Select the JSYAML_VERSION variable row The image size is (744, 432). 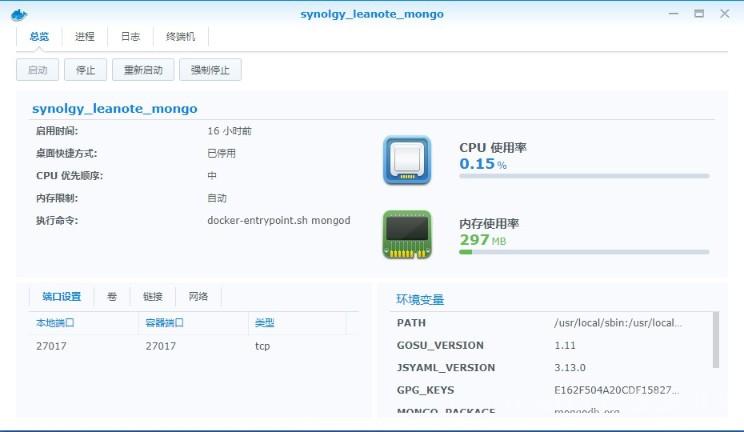[x=550, y=367]
